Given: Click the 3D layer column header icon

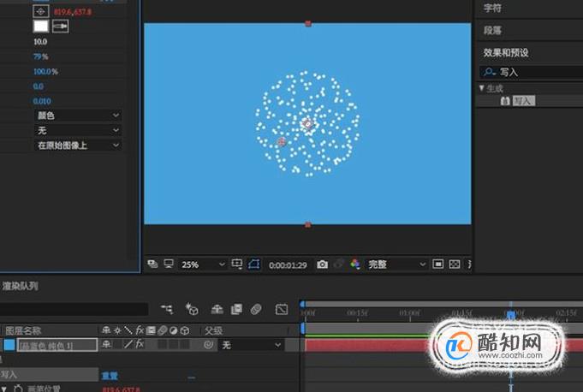Looking at the screenshot, I should pos(185,330).
